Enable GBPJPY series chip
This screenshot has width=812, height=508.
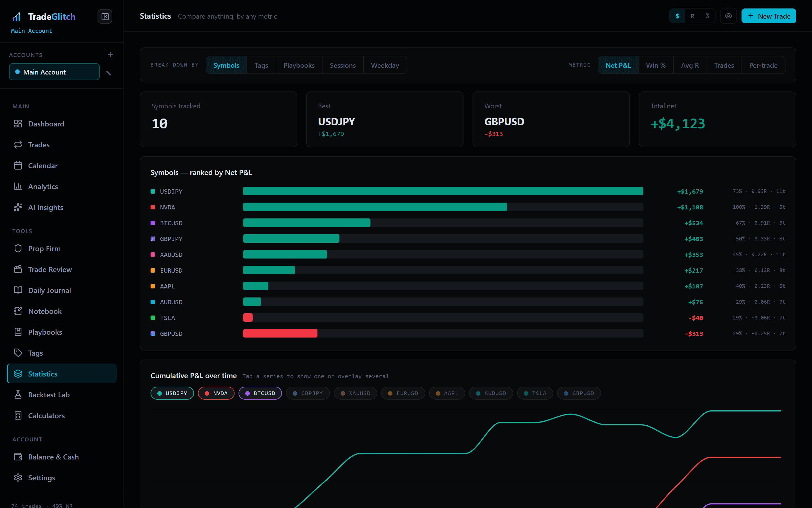tap(308, 393)
